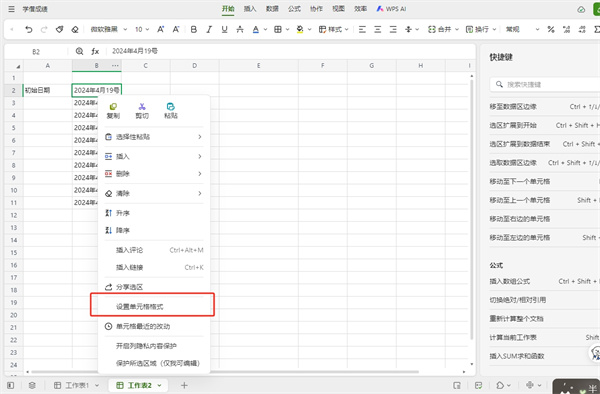Undo the last action
This screenshot has width=600, height=394.
pyautogui.click(x=28, y=29)
